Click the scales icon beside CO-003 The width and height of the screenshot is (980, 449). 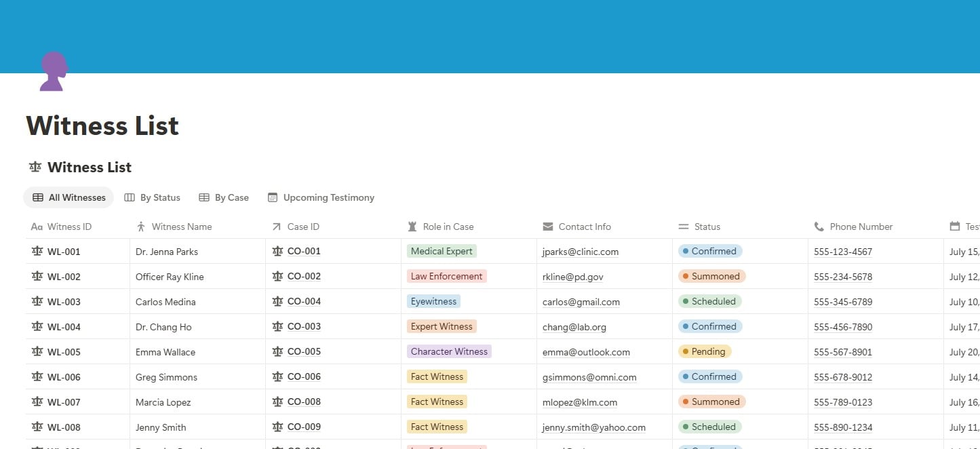277,326
